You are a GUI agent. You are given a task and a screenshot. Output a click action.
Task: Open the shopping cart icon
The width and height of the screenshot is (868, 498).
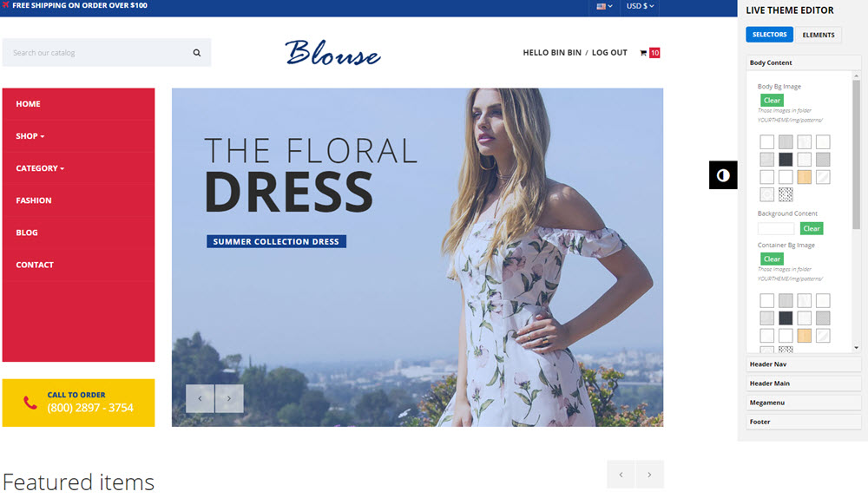pos(643,53)
